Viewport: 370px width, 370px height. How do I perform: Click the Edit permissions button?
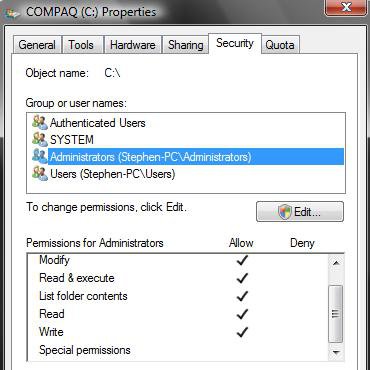click(x=300, y=212)
